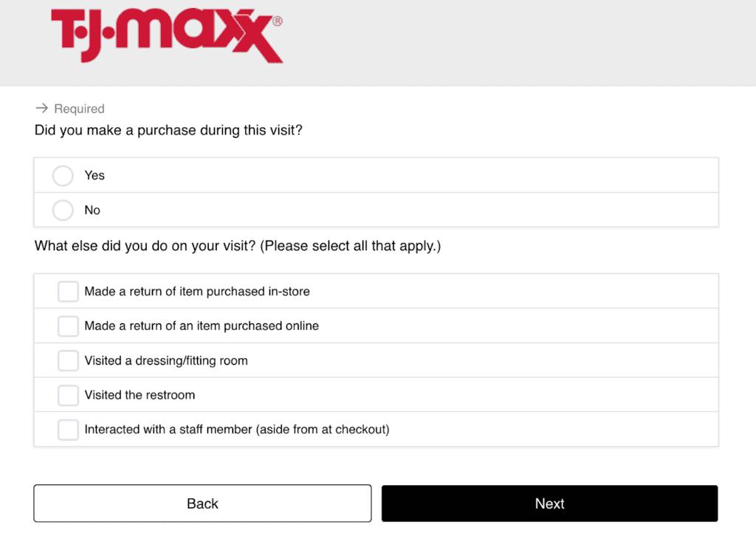Choose the No radio button
756x550 pixels.
click(x=63, y=210)
